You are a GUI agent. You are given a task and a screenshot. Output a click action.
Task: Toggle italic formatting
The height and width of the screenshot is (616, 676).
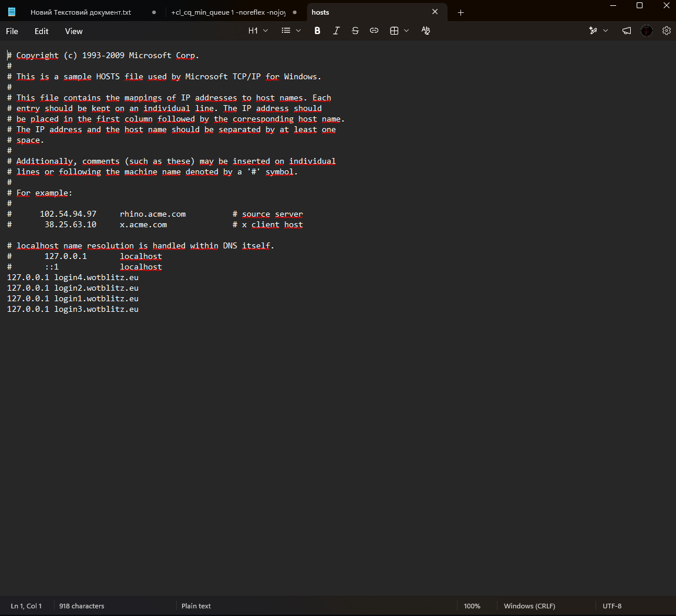coord(337,31)
